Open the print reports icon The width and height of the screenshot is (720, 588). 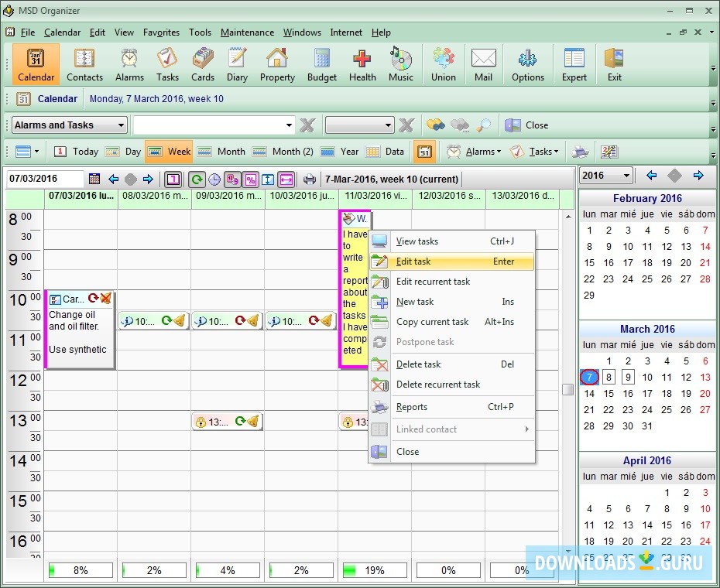[309, 179]
